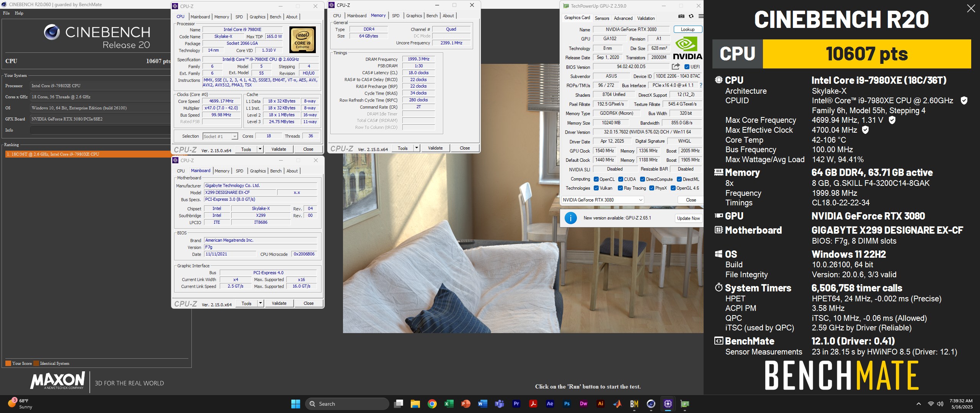The width and height of the screenshot is (980, 413).
Task: Switch to Cinebench from the taskbar
Action: tap(651, 404)
